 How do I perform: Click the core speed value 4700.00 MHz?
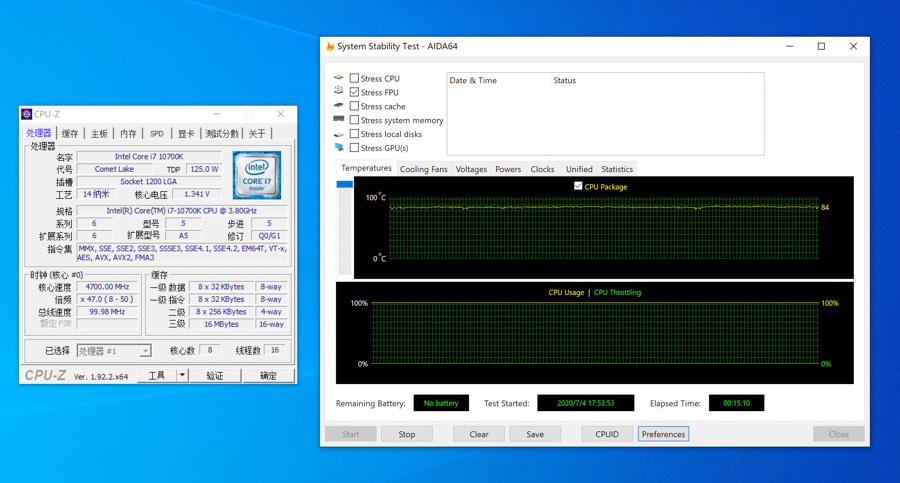tap(107, 287)
